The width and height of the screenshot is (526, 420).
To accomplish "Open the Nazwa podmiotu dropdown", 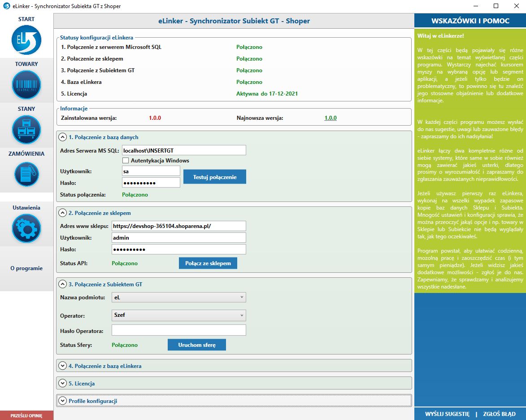I will (x=178, y=297).
